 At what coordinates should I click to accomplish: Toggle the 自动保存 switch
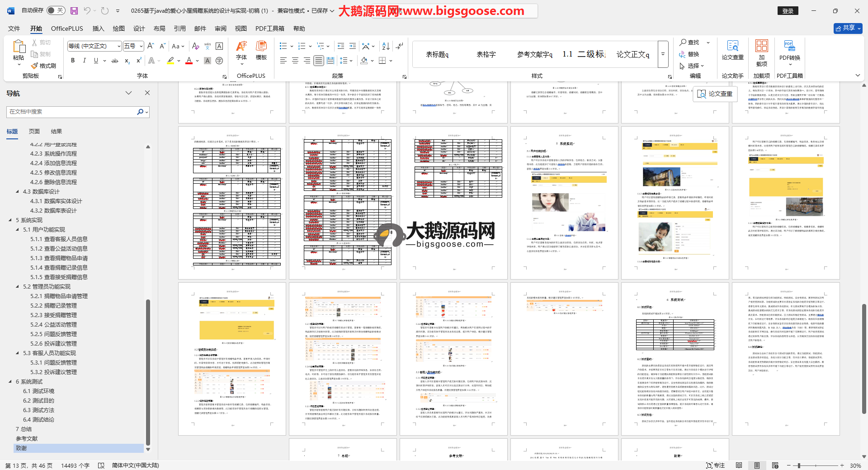56,10
